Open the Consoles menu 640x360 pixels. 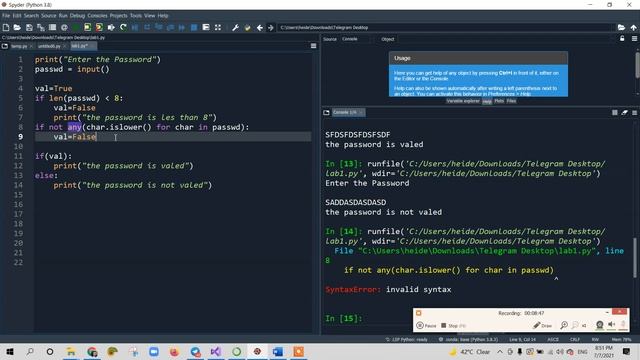click(x=97, y=16)
